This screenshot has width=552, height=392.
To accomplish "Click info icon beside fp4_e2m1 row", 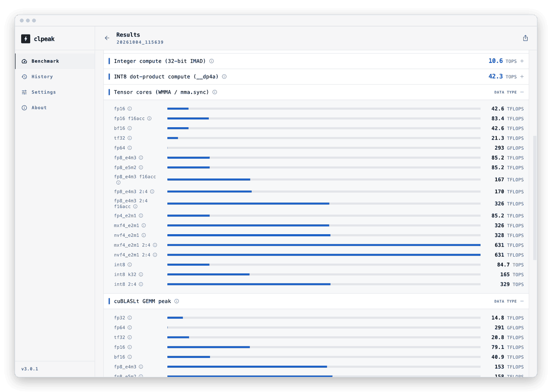I will click(x=141, y=216).
